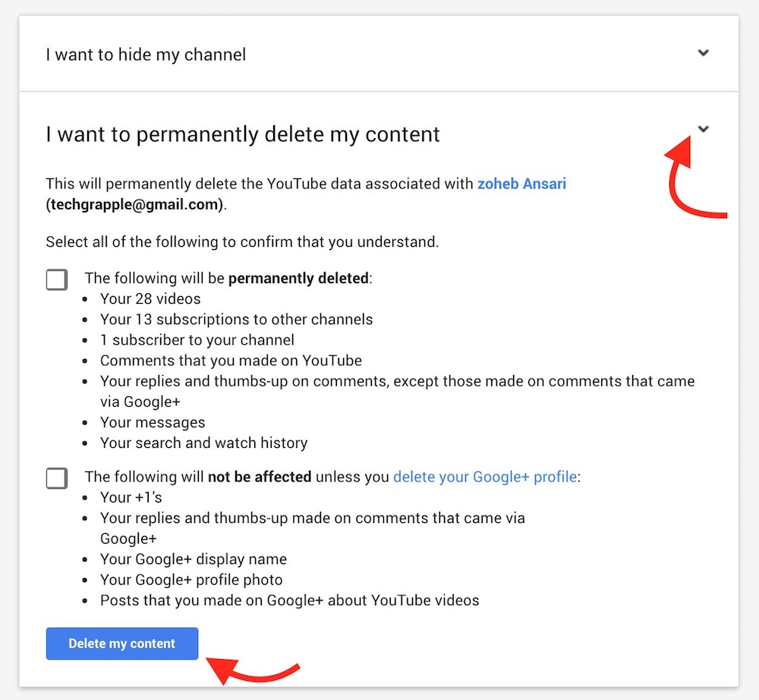Click the "1 subscriber to your channel" item
The width and height of the screenshot is (759, 700).
(197, 339)
